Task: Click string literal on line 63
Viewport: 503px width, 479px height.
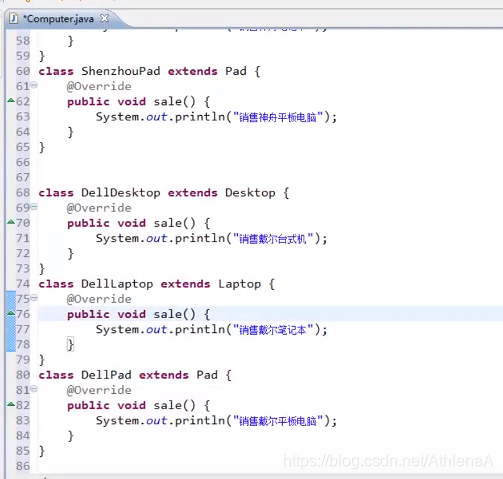Action: 278,117
